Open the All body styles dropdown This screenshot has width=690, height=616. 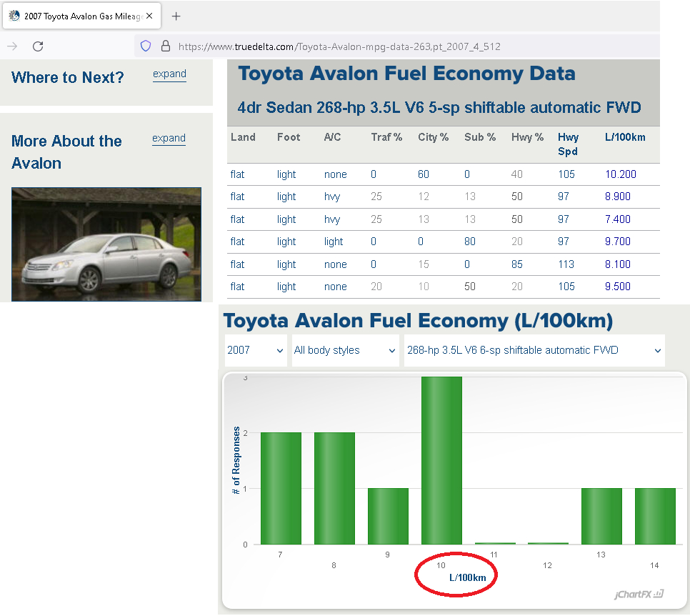tap(345, 350)
